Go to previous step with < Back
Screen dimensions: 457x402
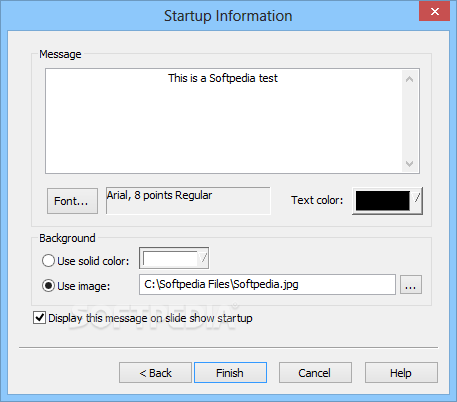pyautogui.click(x=155, y=373)
